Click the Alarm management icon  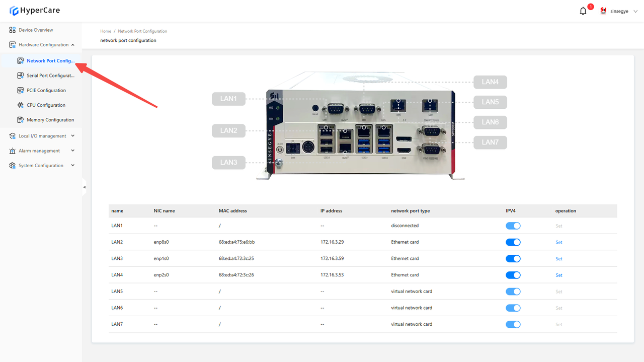coord(13,151)
